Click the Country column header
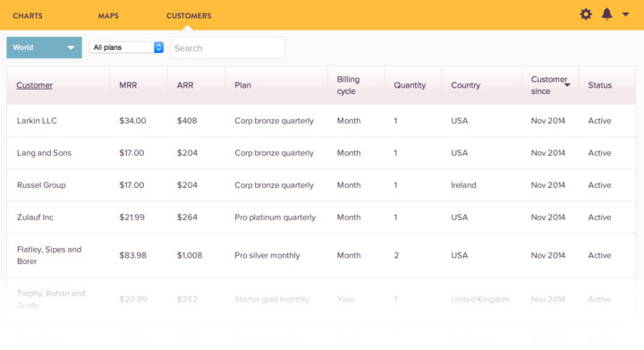 (x=465, y=85)
